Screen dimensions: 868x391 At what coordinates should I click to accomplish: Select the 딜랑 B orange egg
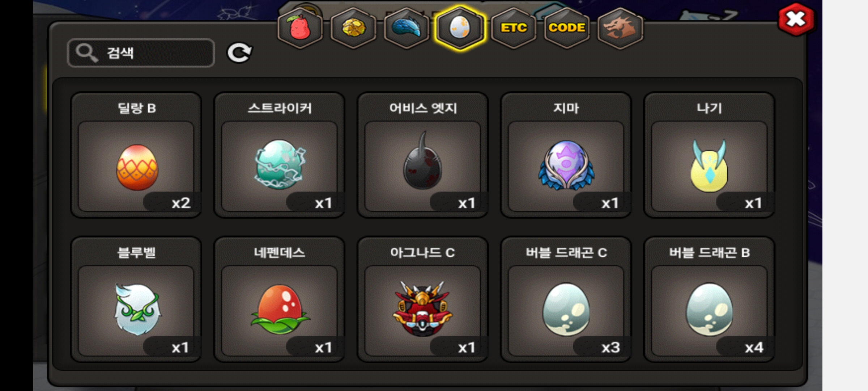pos(136,155)
